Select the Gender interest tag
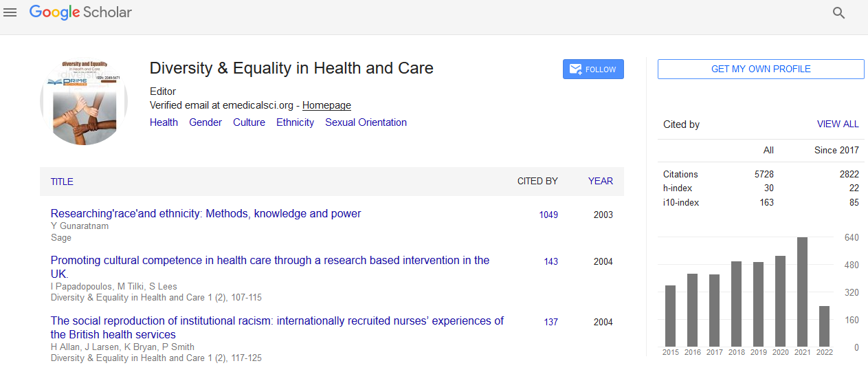 pos(205,122)
